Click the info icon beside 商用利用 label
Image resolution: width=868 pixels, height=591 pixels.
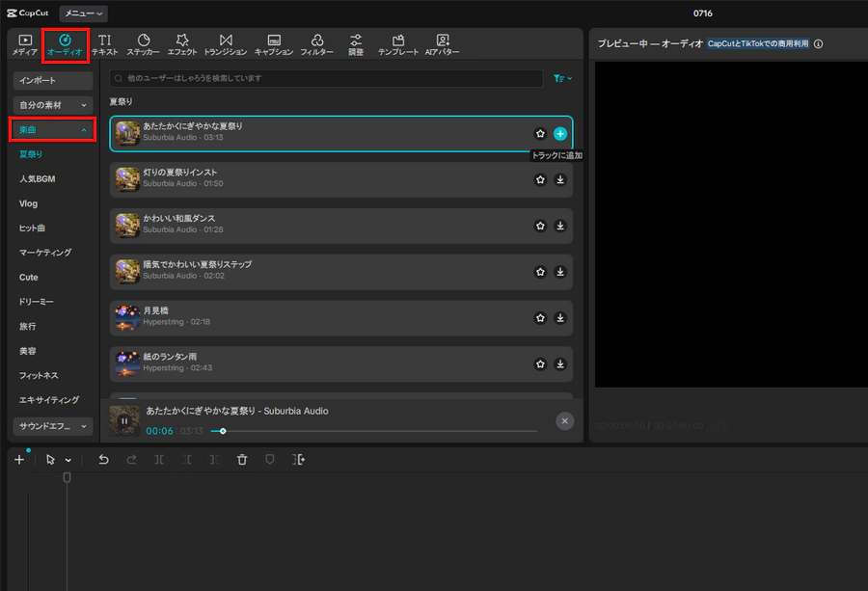pos(818,43)
